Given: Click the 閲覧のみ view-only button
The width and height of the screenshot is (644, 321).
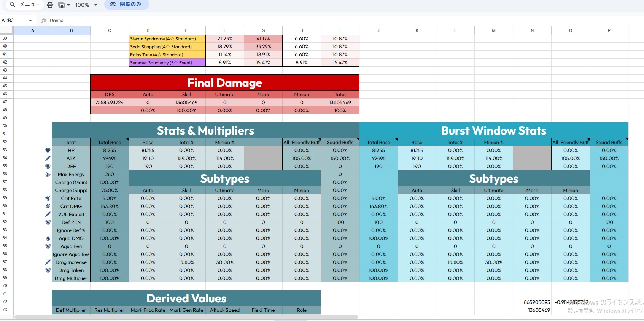Looking at the screenshot, I should point(126,5).
